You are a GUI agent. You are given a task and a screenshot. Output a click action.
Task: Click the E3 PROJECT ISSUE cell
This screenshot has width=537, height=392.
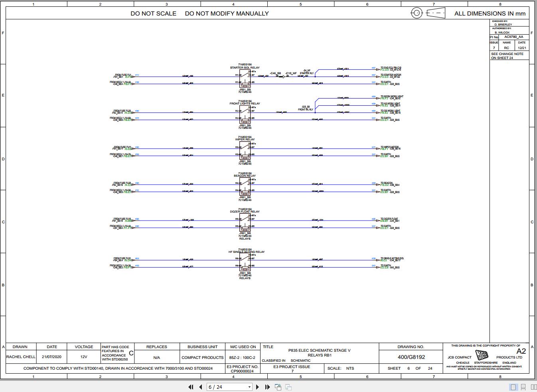292,368
